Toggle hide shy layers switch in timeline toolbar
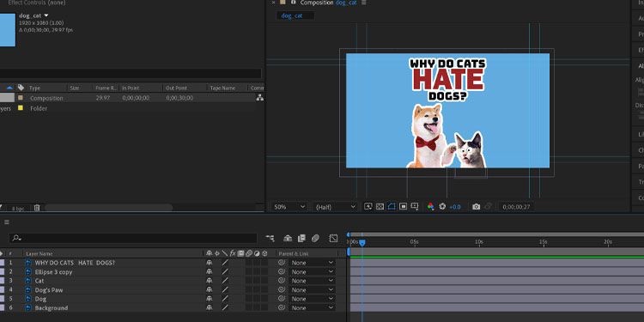Viewport: 644px width, 322px height. click(x=288, y=238)
